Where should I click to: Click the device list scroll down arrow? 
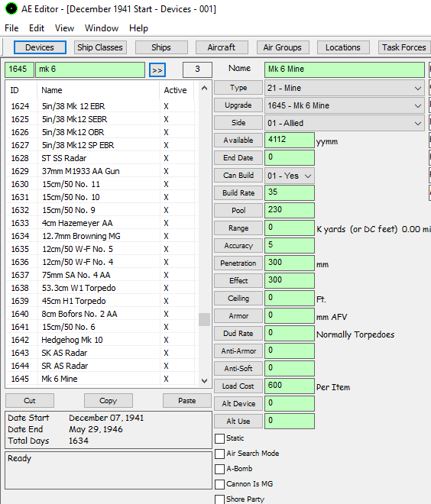pyautogui.click(x=204, y=380)
